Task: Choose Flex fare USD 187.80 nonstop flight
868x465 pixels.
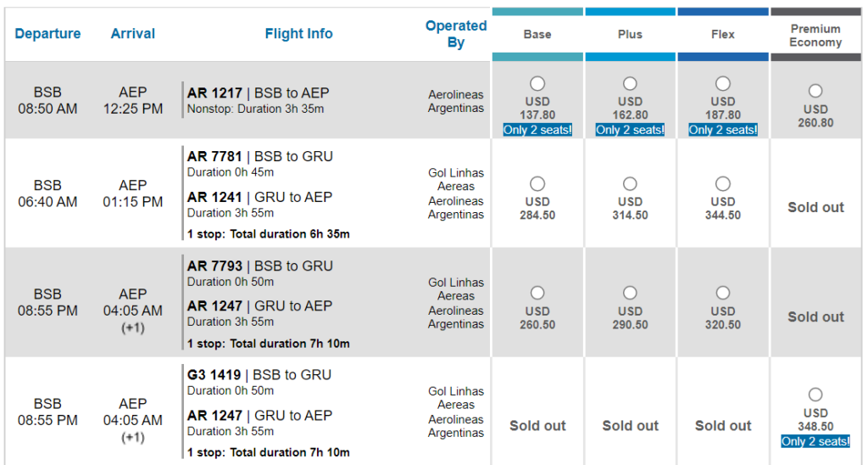Action: [x=722, y=84]
